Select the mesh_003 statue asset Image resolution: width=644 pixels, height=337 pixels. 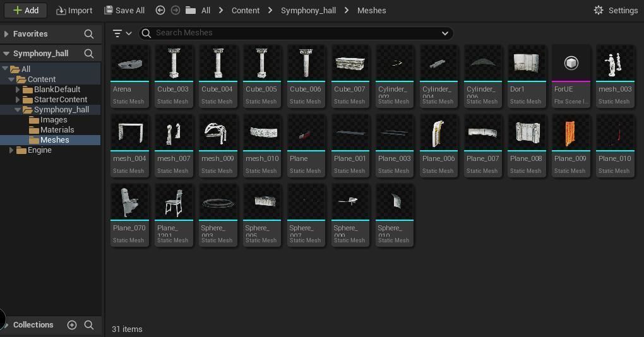point(615,76)
